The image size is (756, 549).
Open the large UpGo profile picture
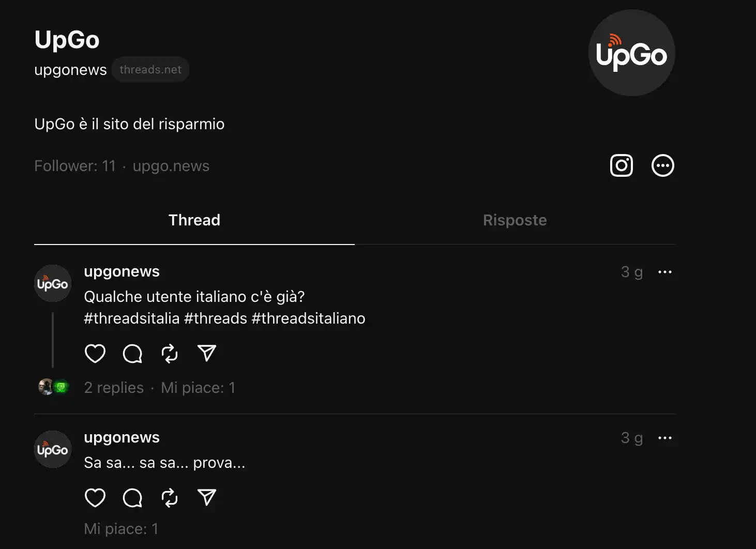coord(632,53)
